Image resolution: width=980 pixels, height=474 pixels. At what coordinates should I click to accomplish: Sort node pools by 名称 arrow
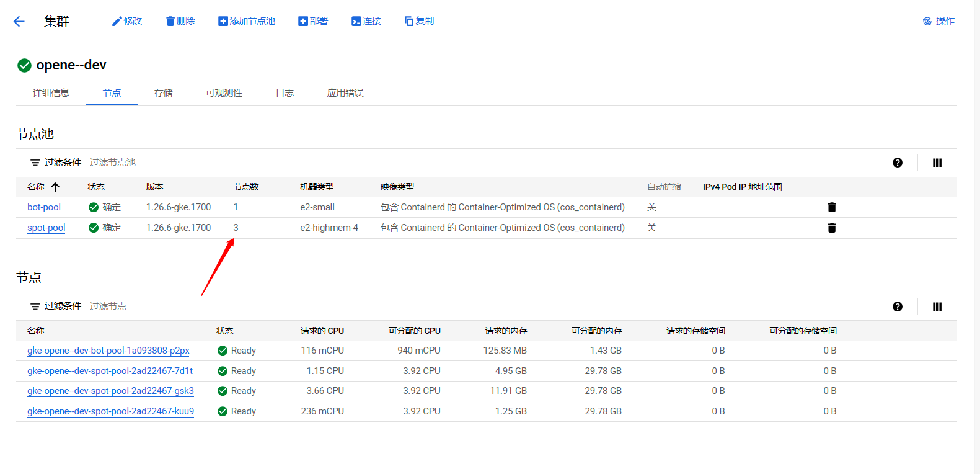[x=55, y=187]
